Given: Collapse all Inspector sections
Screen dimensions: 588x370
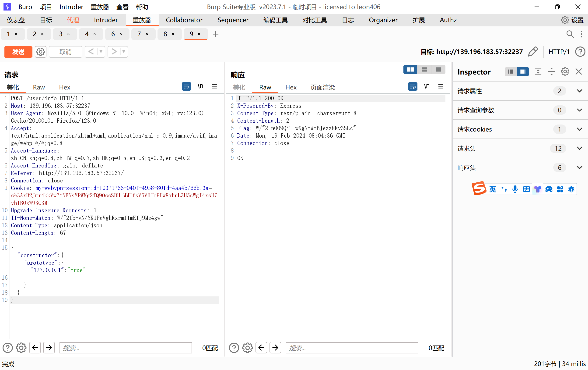Looking at the screenshot, I should click(x=551, y=72).
